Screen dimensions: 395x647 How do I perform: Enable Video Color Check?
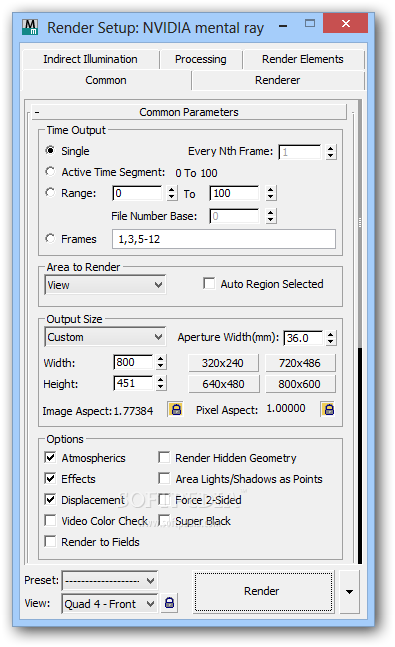(50, 520)
